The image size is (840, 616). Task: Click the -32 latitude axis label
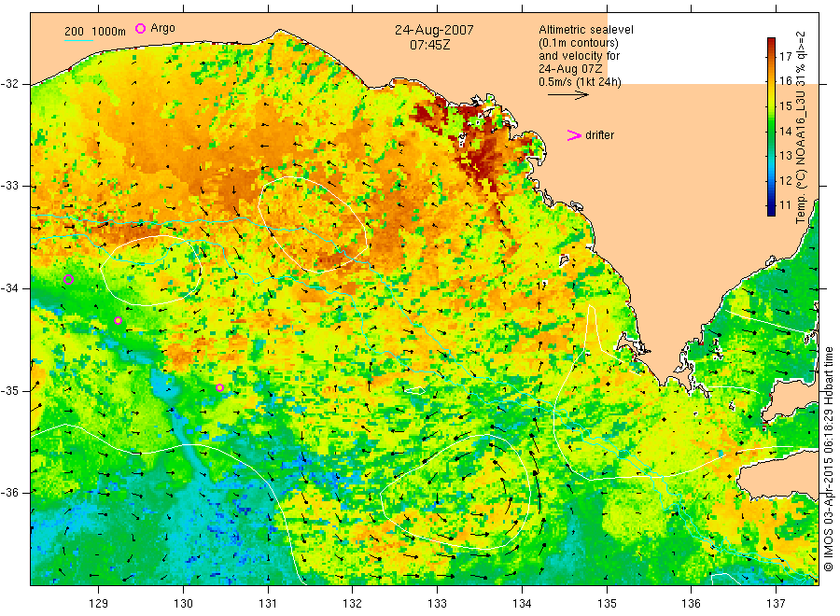pos(9,84)
